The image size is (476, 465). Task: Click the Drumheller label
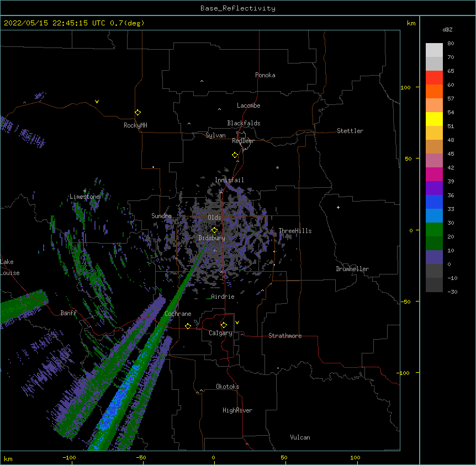(352, 269)
